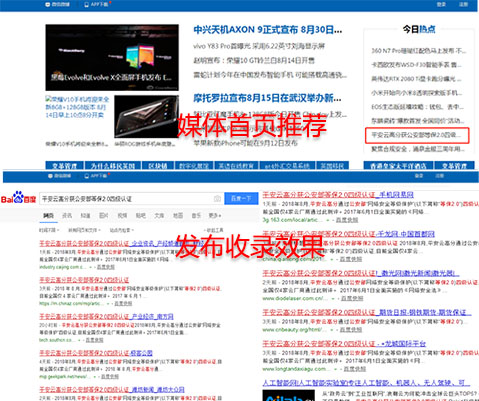479x401 pixels.
Task: Click the 登录 link in top bar
Action: click(441, 4)
